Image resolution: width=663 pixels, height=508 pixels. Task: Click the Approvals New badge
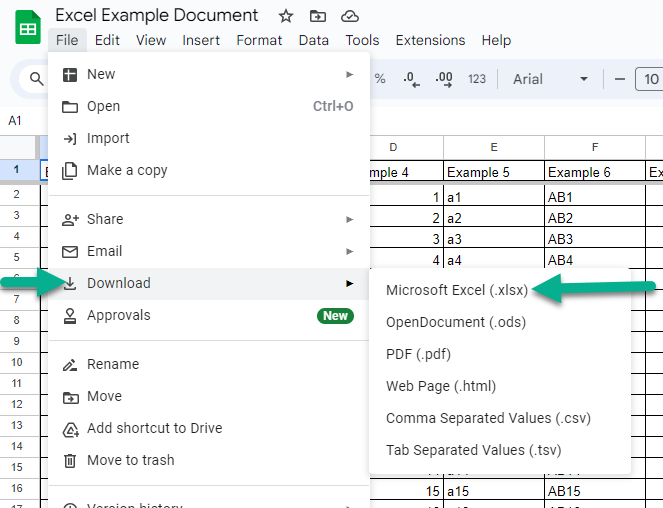click(x=335, y=316)
